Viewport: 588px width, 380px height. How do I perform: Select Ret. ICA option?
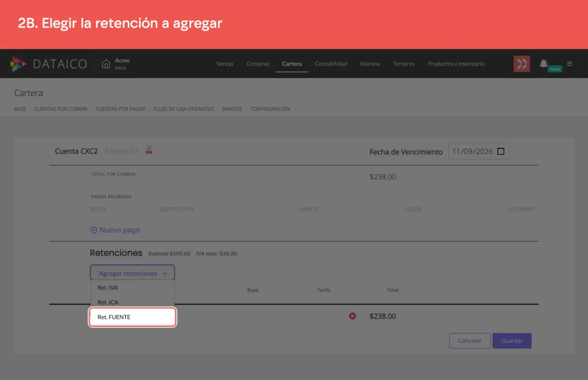[x=132, y=302]
